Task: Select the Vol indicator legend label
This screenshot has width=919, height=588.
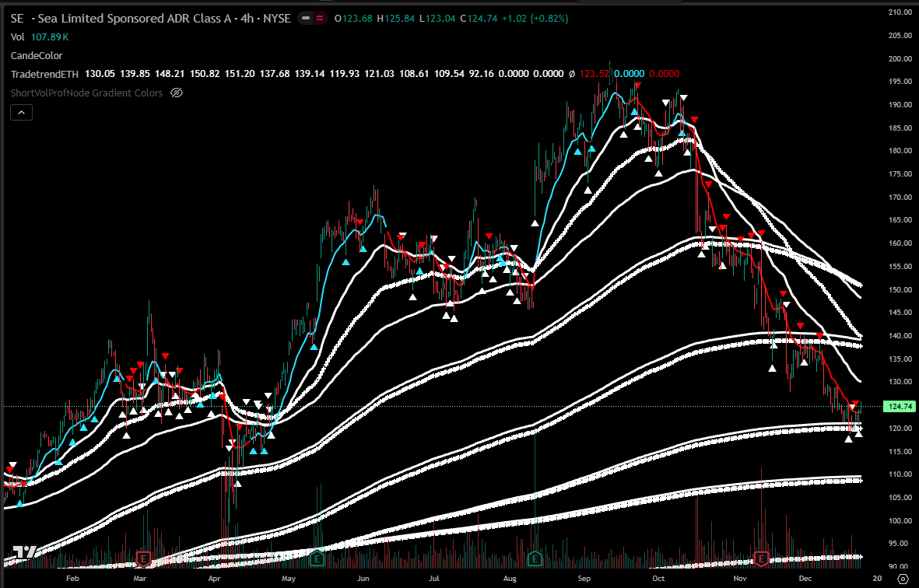Action: pos(18,37)
